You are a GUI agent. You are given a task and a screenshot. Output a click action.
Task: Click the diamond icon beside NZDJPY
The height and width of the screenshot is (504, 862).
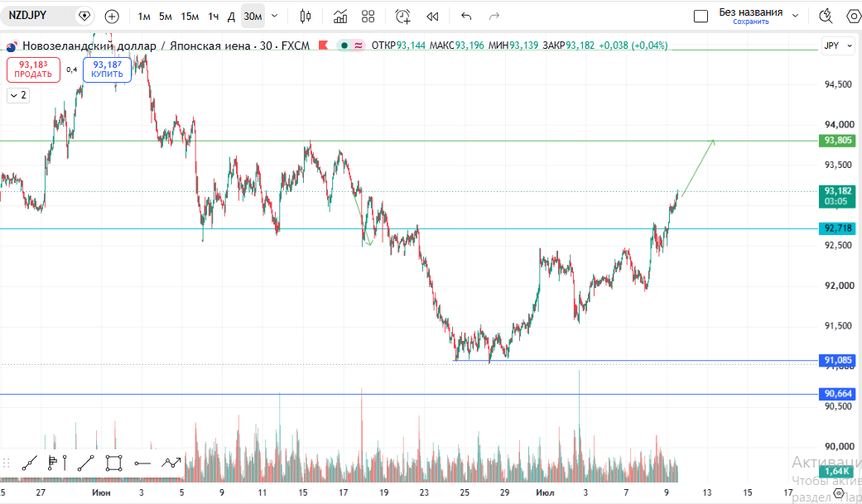pyautogui.click(x=84, y=16)
